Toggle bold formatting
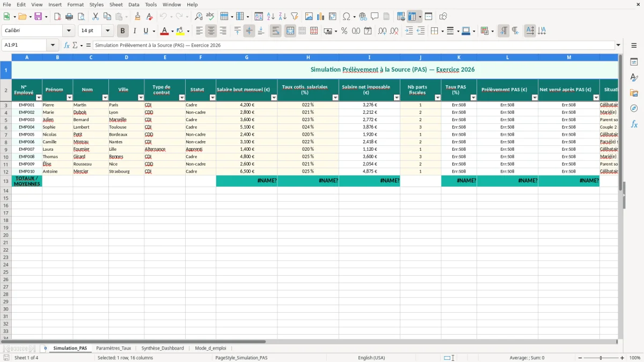 [123, 31]
